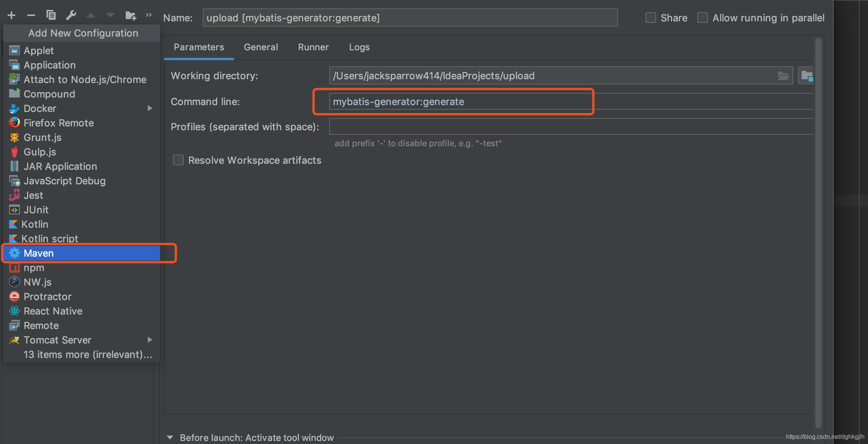868x444 pixels.
Task: Click the create new folder icon
Action: click(x=130, y=15)
